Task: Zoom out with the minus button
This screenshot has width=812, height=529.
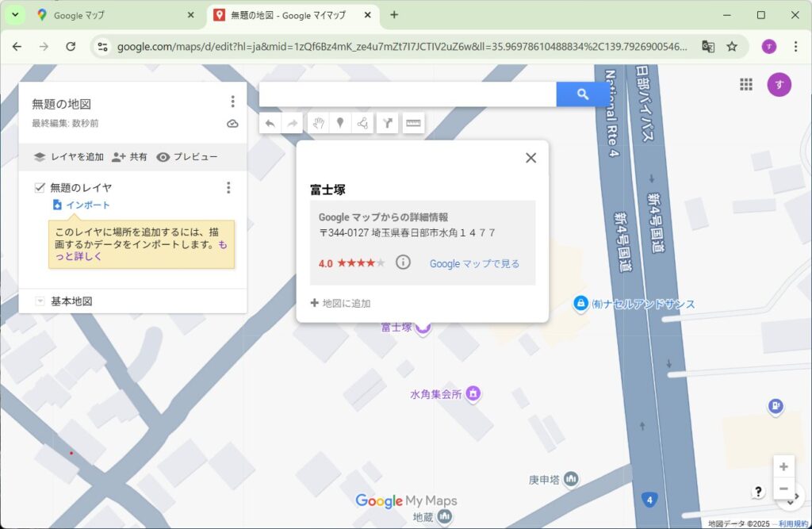Action: (783, 489)
